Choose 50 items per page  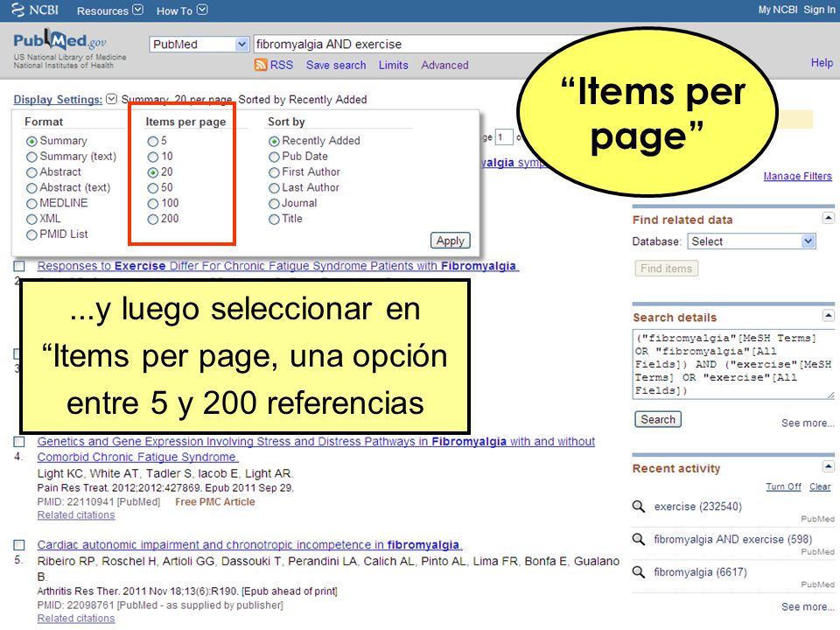point(152,187)
